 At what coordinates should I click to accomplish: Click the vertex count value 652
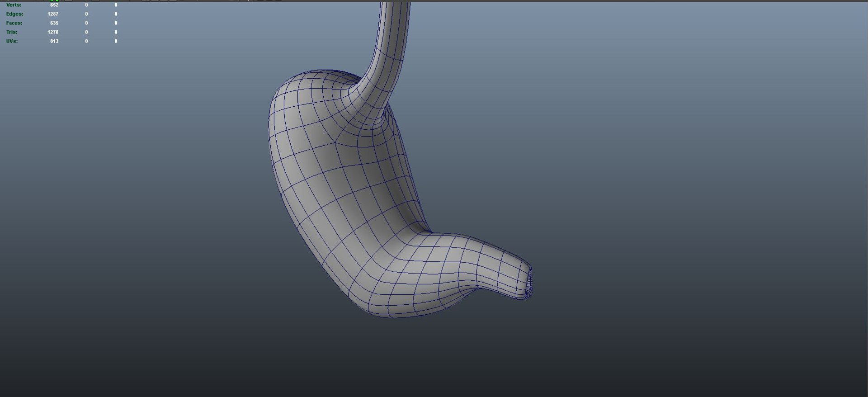54,5
